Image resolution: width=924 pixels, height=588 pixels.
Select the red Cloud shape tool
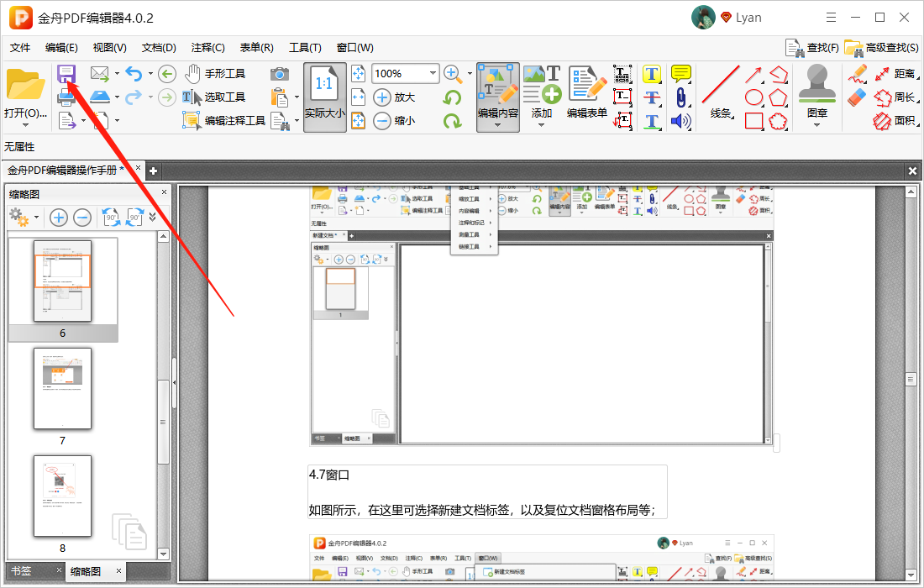[x=779, y=121]
